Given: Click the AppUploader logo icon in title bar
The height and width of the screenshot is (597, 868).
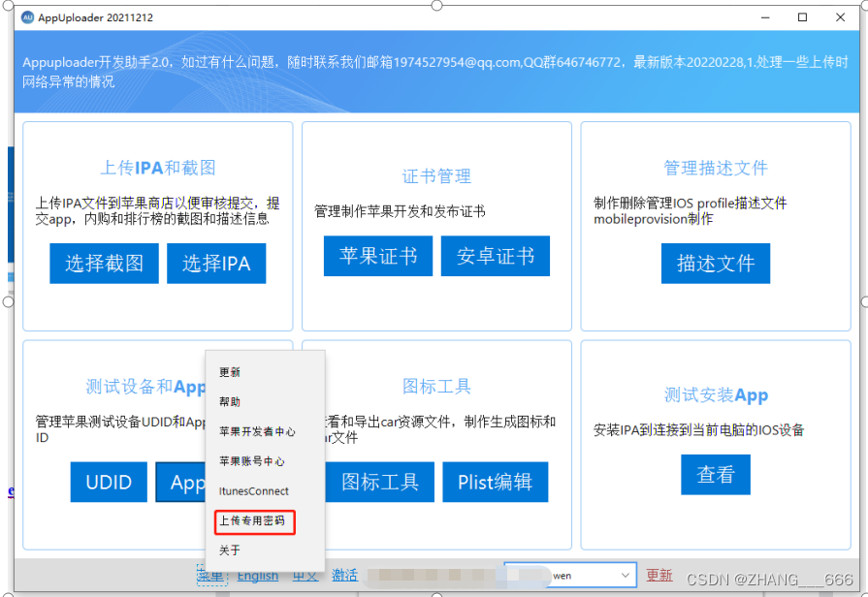Looking at the screenshot, I should pos(27,17).
